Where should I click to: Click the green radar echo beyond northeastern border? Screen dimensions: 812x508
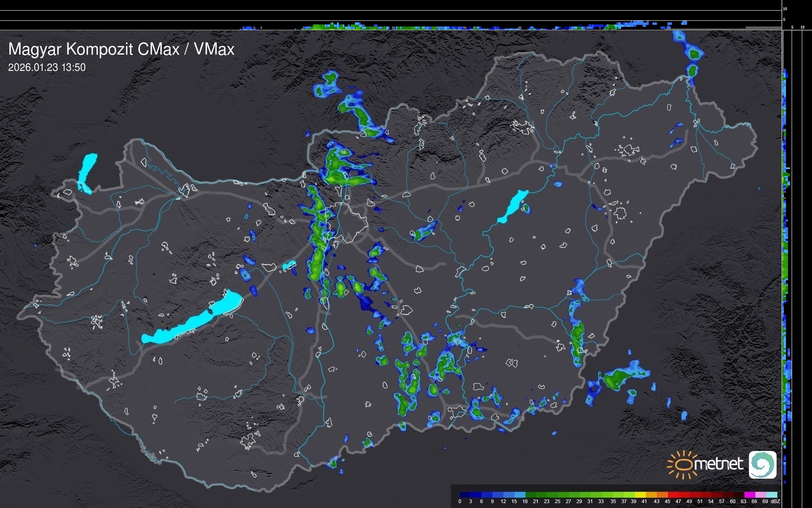tap(695, 54)
